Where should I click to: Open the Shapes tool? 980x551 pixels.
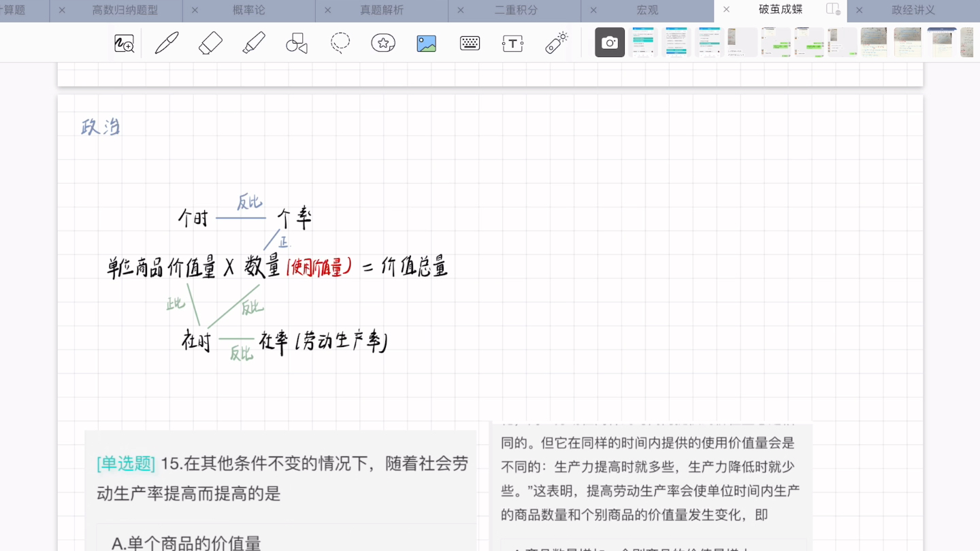click(x=296, y=42)
